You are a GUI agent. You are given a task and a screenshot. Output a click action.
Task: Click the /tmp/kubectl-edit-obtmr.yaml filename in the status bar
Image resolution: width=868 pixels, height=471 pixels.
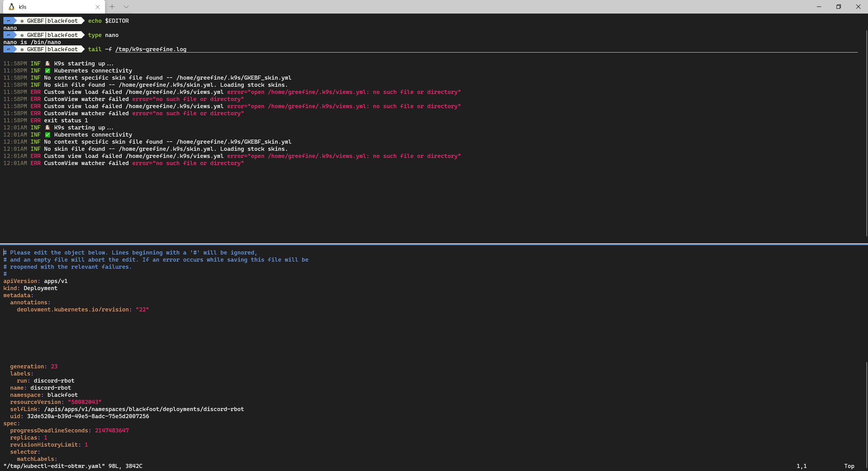[54, 466]
